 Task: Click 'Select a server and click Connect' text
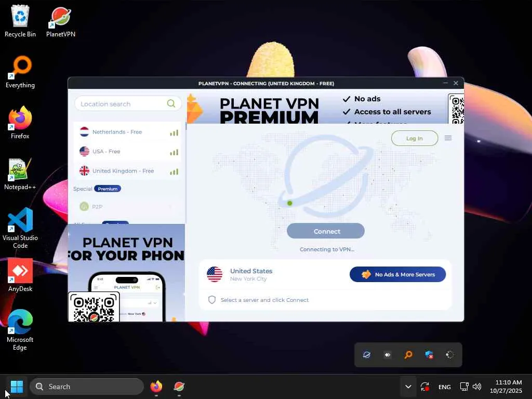[x=264, y=300]
